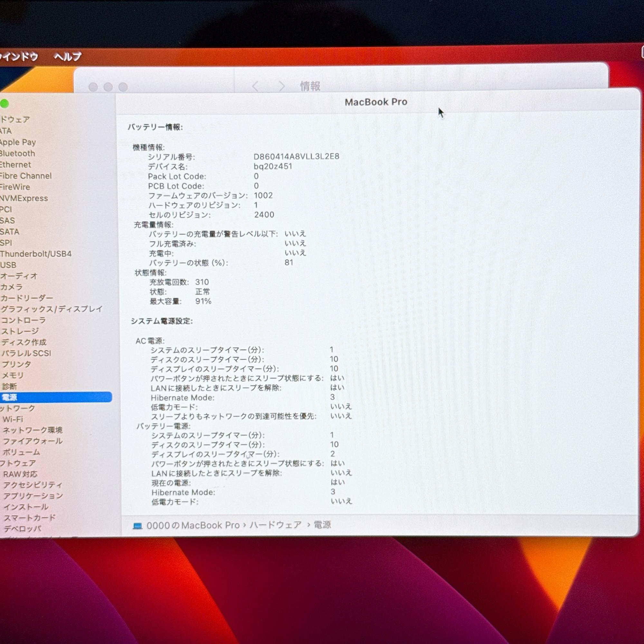Click the laptop icon in path bar
The width and height of the screenshot is (644, 644).
click(x=137, y=526)
